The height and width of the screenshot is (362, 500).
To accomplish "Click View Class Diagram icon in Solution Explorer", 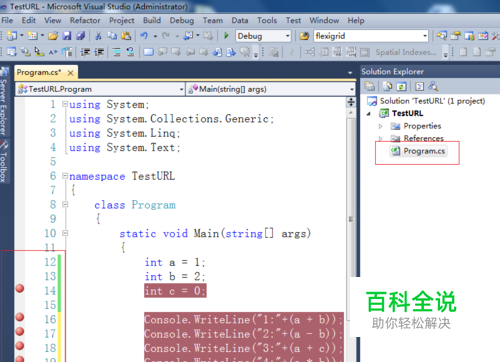I will point(433,86).
